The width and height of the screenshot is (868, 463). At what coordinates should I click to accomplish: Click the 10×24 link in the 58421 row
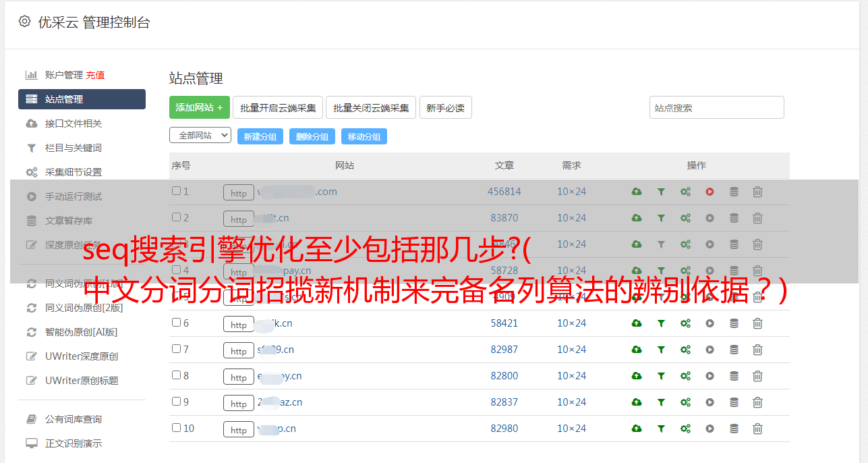[572, 323]
